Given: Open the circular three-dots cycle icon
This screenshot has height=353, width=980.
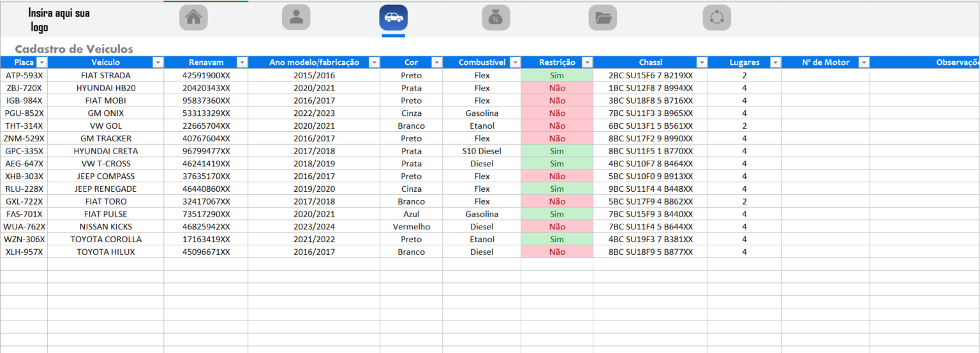Looking at the screenshot, I should pos(716,18).
